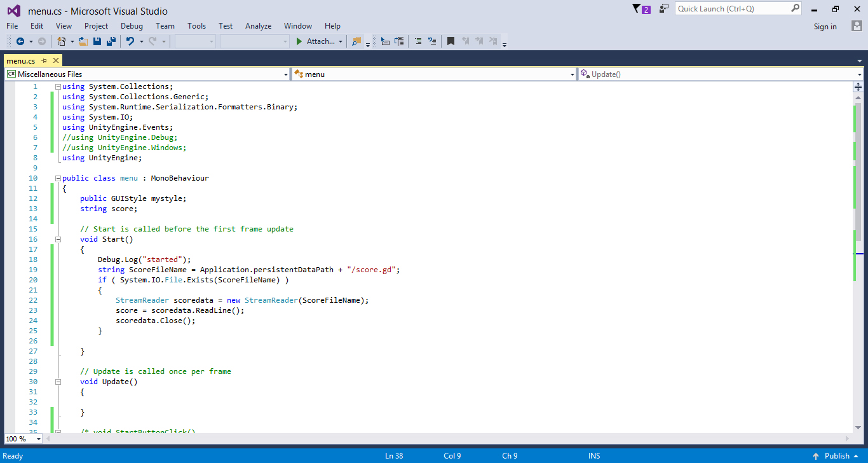Click the Open File folder icon
868x463 pixels.
pyautogui.click(x=83, y=41)
